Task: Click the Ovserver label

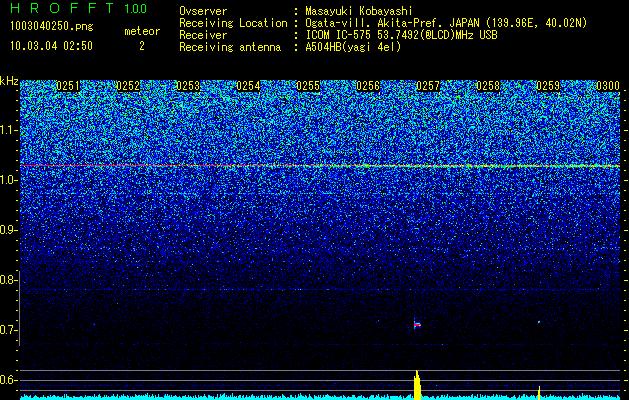Action: [x=203, y=11]
